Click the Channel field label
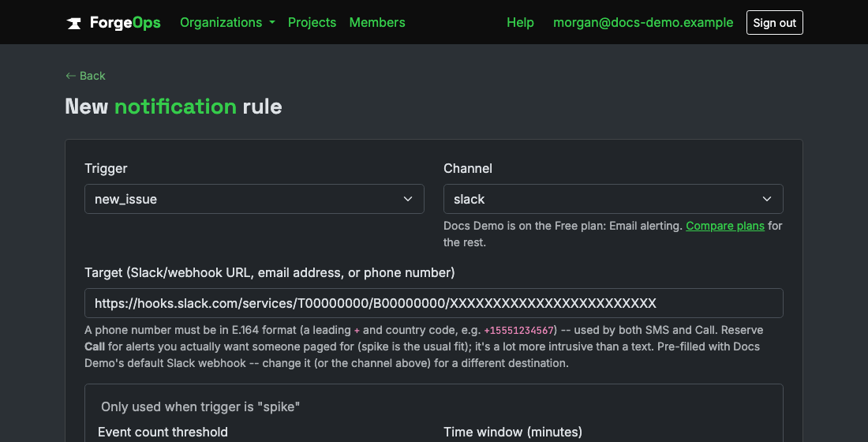Viewport: 868px width, 442px height. [468, 168]
